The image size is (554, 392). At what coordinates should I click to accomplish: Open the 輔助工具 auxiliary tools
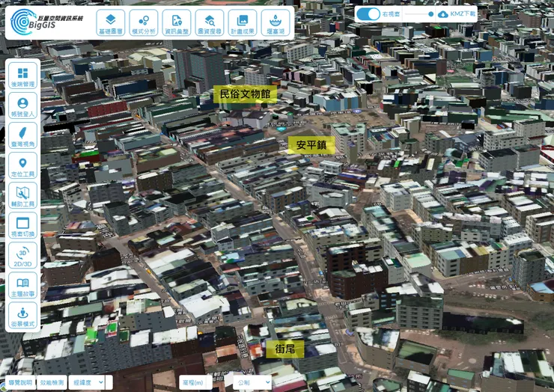(x=23, y=195)
